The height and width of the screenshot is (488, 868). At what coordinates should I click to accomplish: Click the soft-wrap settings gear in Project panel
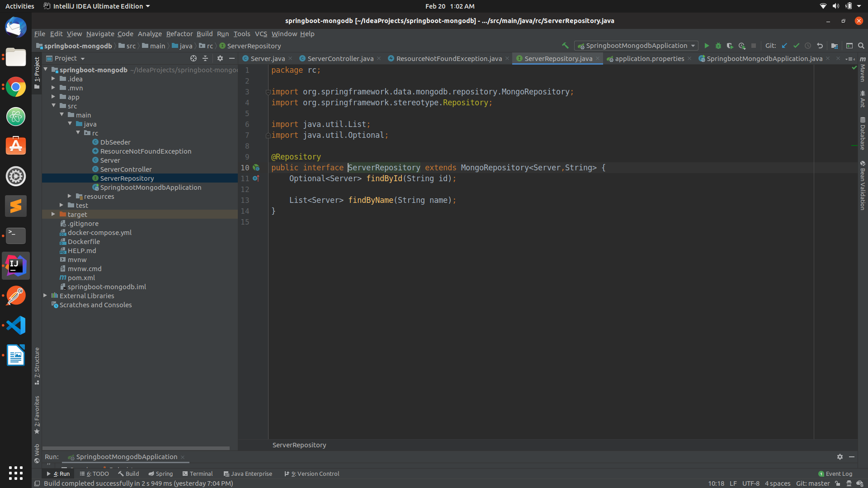220,58
